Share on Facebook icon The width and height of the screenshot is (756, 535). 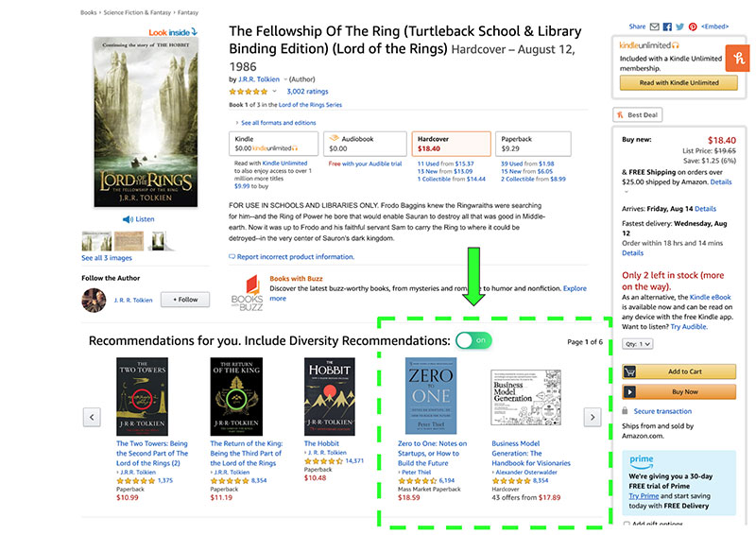coord(667,26)
